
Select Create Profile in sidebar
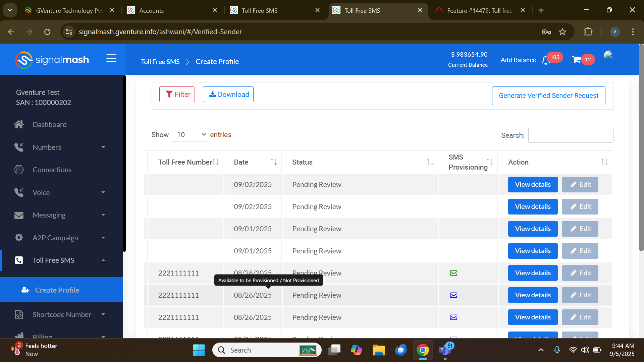pos(57,290)
